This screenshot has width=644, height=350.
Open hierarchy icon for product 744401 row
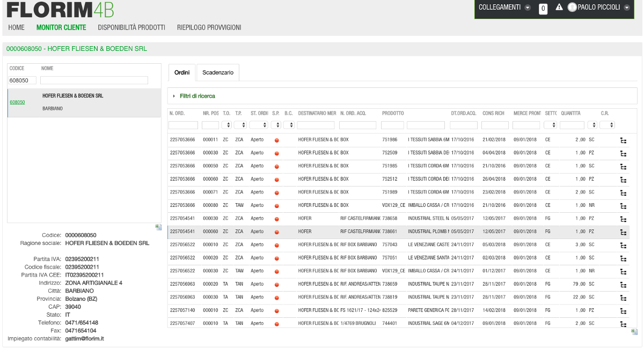[x=623, y=324]
